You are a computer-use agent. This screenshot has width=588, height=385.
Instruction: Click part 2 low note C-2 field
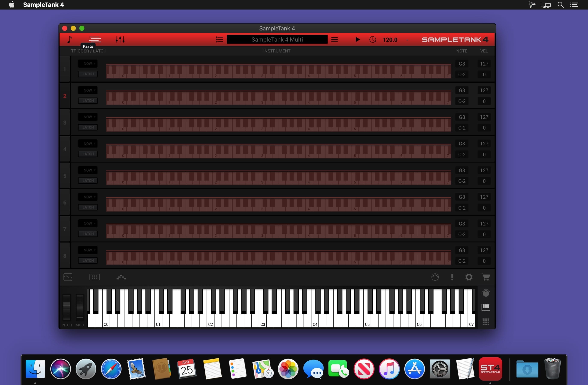[x=462, y=101]
